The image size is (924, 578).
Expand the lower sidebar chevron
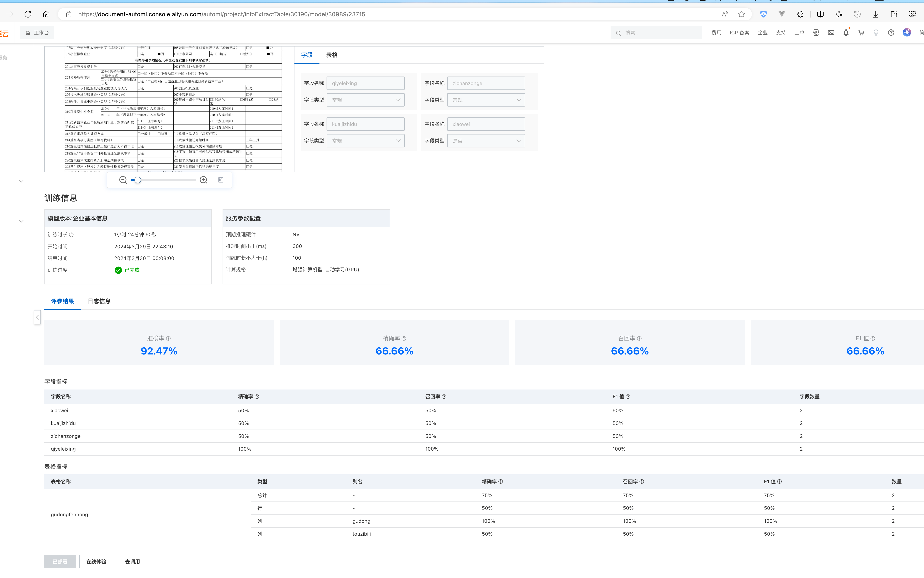21,221
